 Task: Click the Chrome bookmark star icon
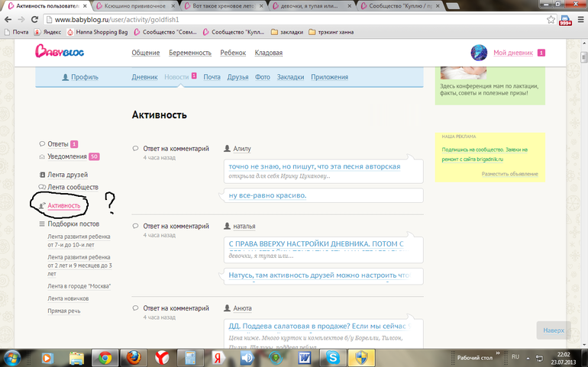pos(551,20)
